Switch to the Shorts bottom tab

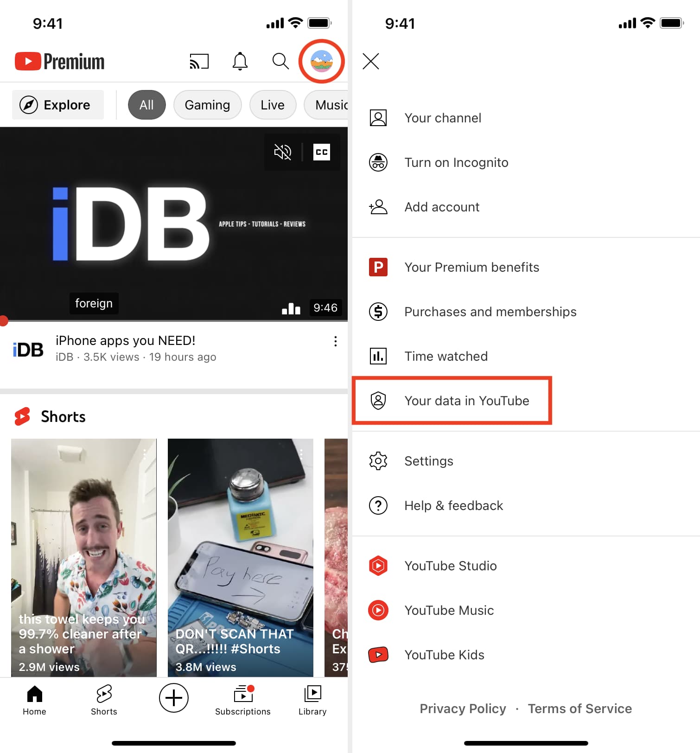104,700
